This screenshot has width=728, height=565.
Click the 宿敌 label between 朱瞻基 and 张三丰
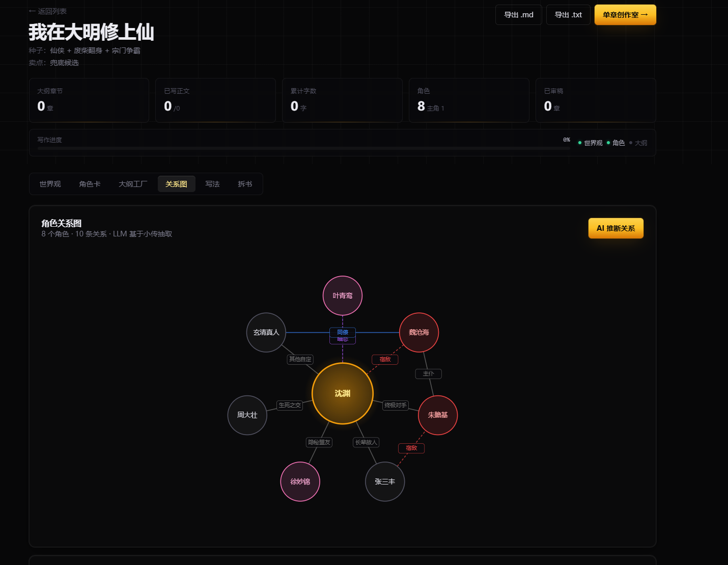tap(411, 448)
